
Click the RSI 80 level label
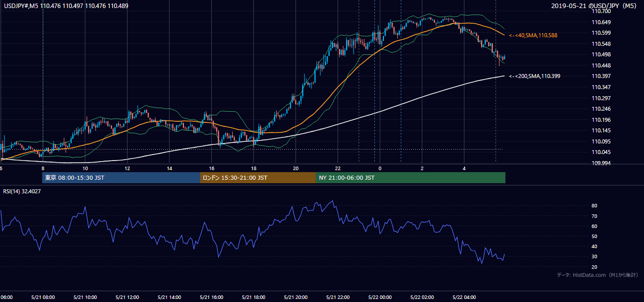point(595,206)
